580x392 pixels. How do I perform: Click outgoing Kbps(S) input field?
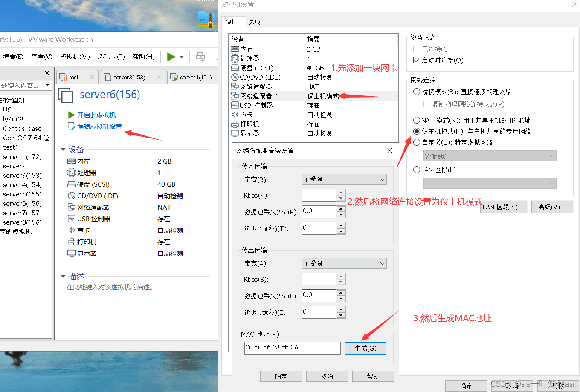tap(319, 279)
